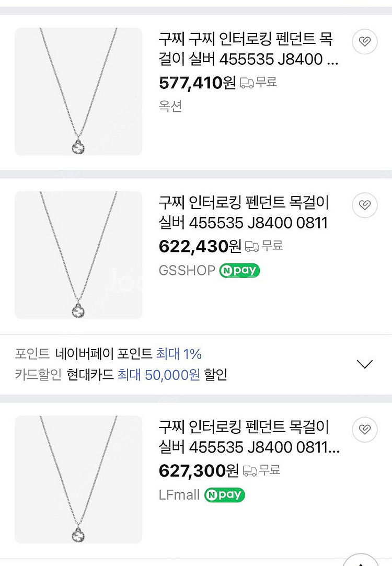Toggle wishlist heart on 577,410원 Auction listing
The width and height of the screenshot is (392, 566).
point(365,42)
